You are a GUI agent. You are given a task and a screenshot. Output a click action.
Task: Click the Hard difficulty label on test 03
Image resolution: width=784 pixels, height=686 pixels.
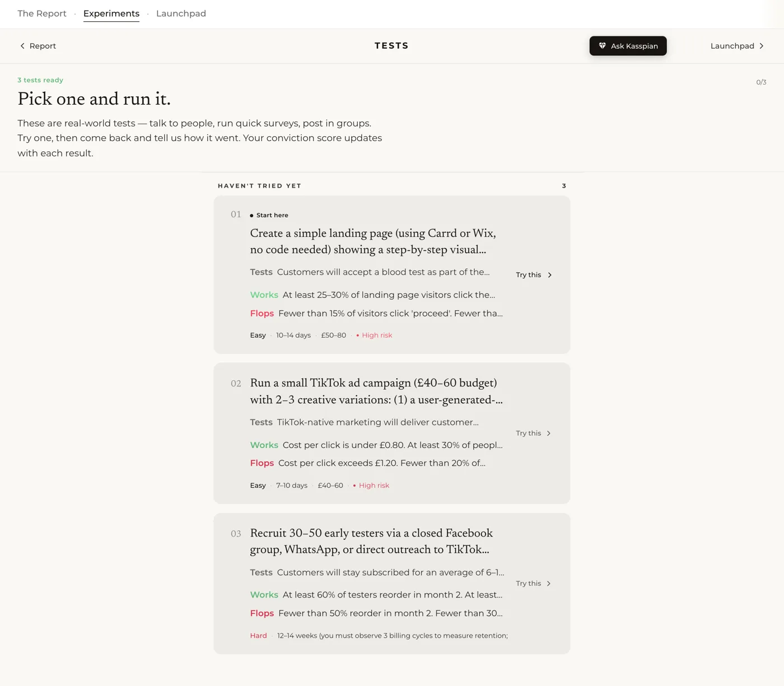pyautogui.click(x=258, y=636)
